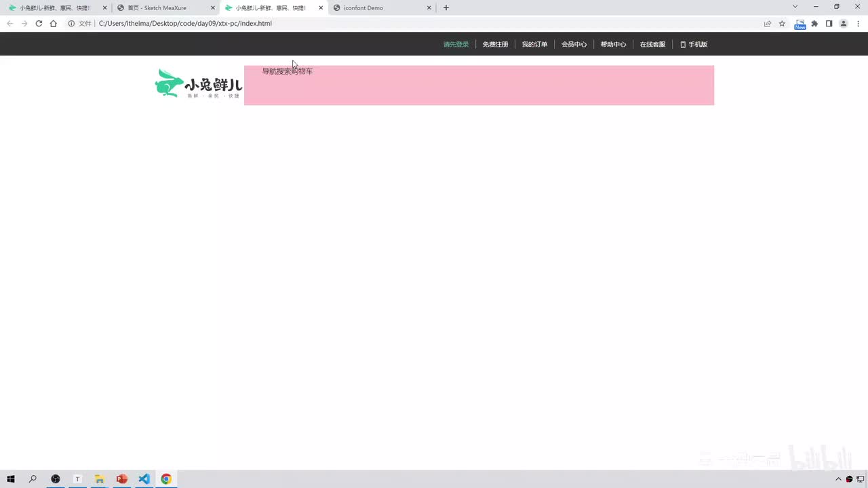This screenshot has width=868, height=488.
Task: Open the 手机版 link with phone icon
Action: tap(694, 45)
